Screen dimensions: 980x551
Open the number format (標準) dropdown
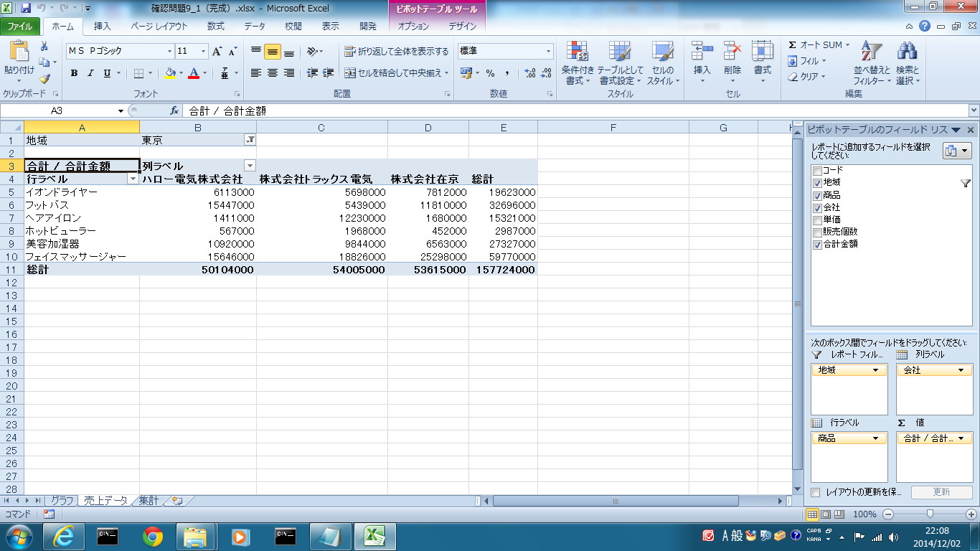[x=549, y=52]
